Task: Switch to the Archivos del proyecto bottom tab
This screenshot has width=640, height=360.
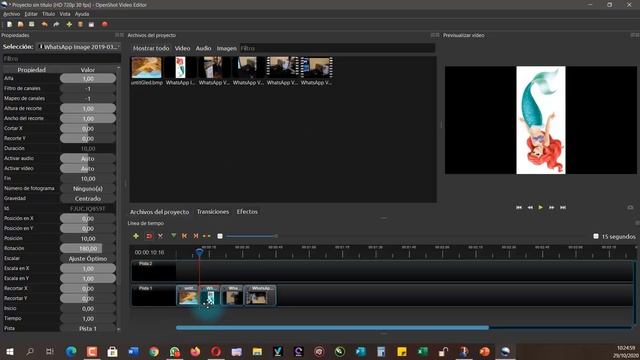Action: click(159, 212)
